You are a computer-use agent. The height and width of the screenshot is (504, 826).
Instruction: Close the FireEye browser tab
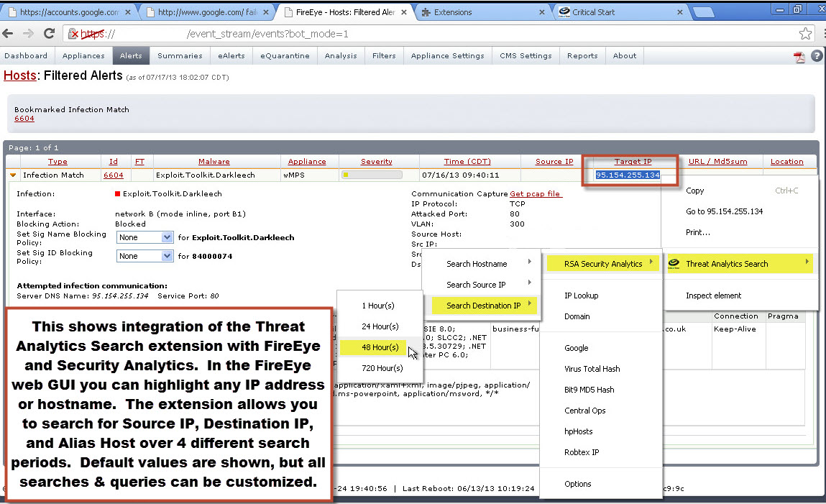coord(403,12)
